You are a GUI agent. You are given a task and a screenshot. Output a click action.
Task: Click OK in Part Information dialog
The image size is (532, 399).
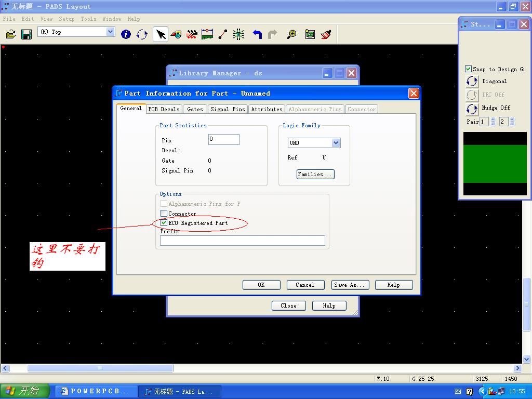point(261,285)
